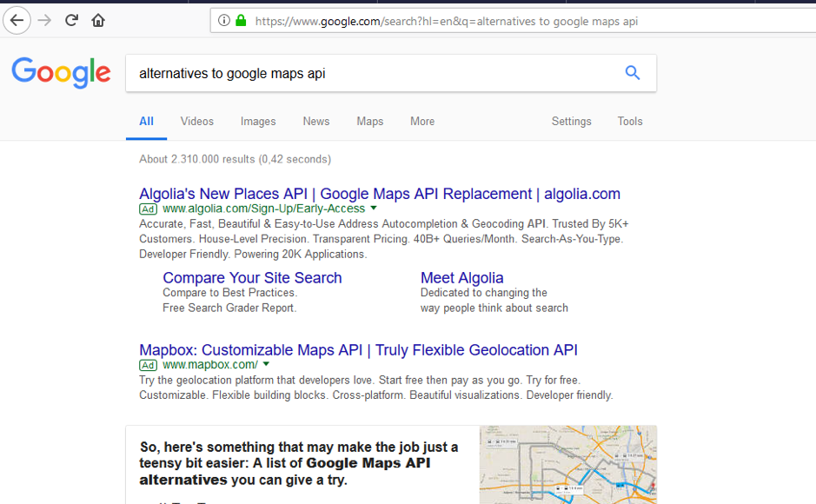This screenshot has width=816, height=504.
Task: Click 'way people think about search' text
Action: pos(494,308)
